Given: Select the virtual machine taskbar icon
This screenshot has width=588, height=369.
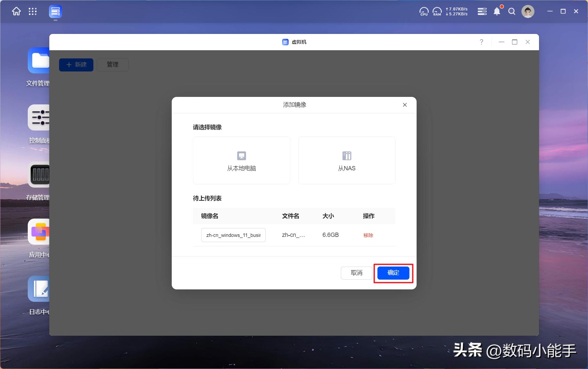Looking at the screenshot, I should coord(56,12).
